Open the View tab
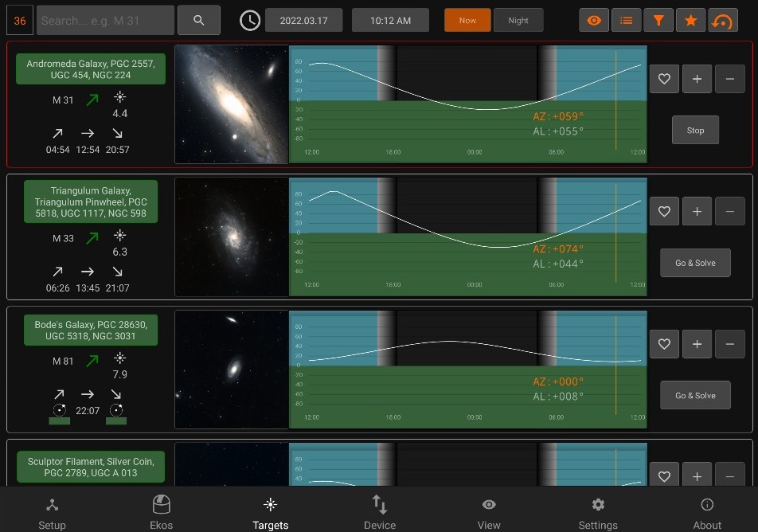The width and height of the screenshot is (758, 532). [x=489, y=513]
